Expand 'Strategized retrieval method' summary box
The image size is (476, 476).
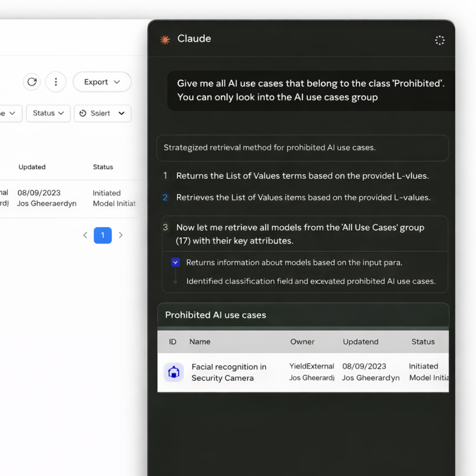(302, 148)
